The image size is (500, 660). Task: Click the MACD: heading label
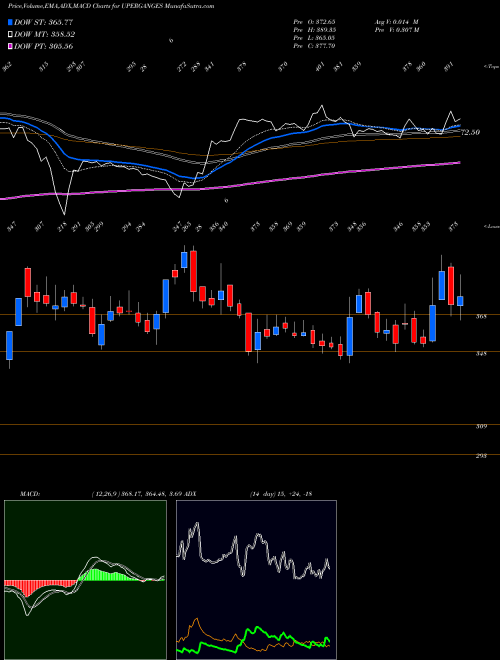coord(30,493)
